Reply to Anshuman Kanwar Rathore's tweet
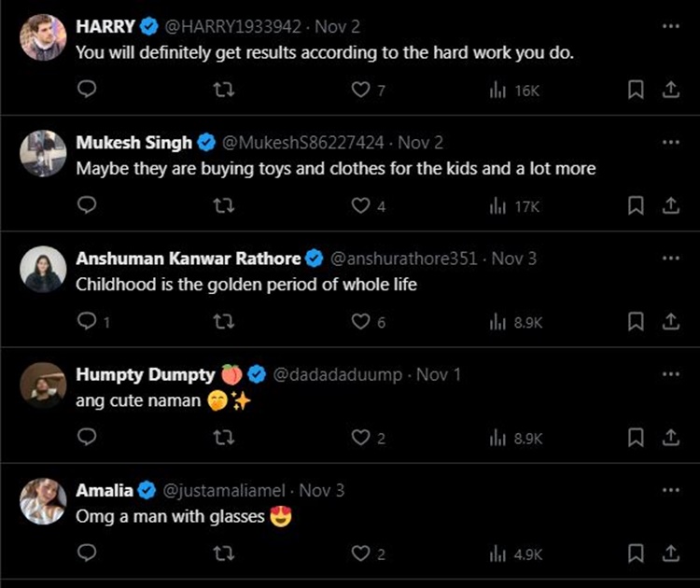This screenshot has width=700, height=588. coord(87,321)
